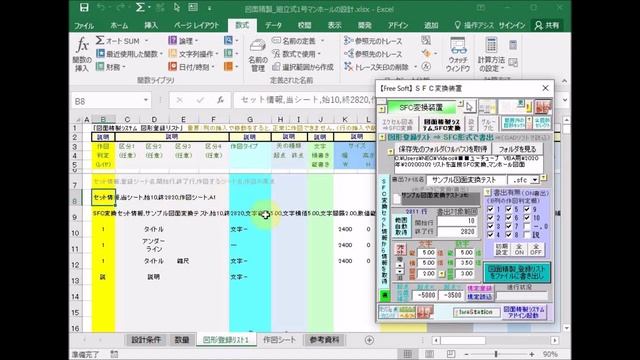The width and height of the screenshot is (640, 360).
Task: Open the File (ファイル) tab
Action: coord(84,25)
